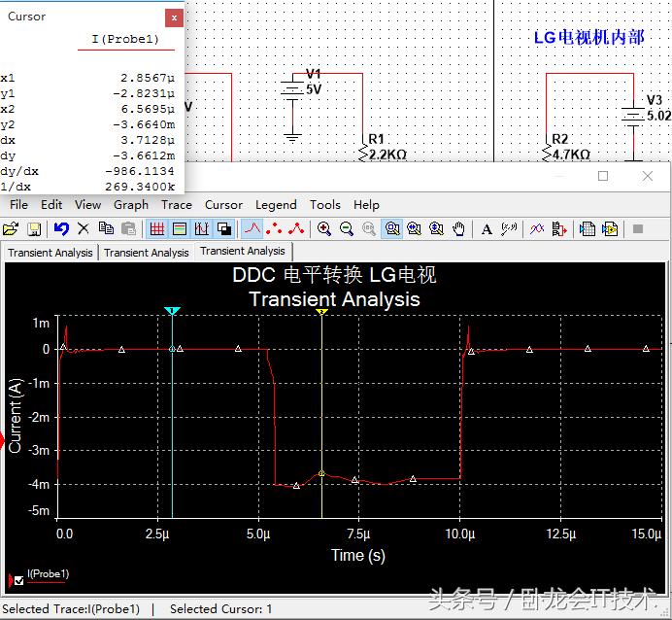The image size is (672, 620).
Task: Toggle the legend display button
Action: pos(180,229)
